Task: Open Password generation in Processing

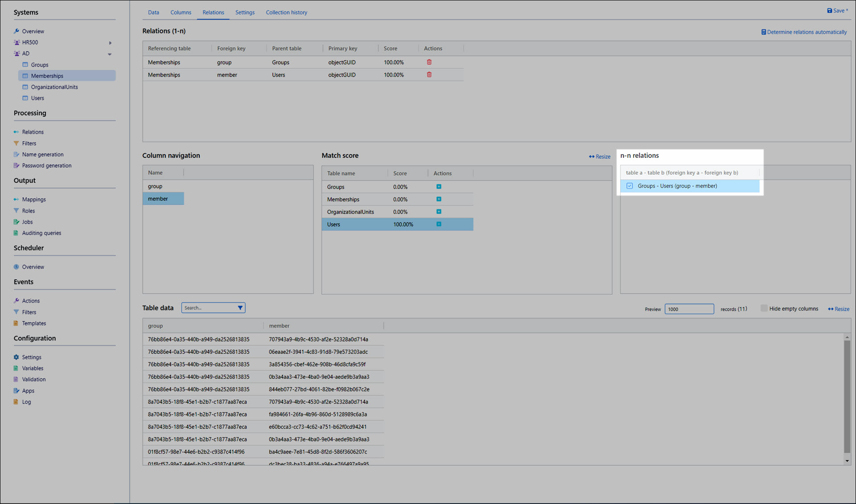Action: click(x=46, y=166)
